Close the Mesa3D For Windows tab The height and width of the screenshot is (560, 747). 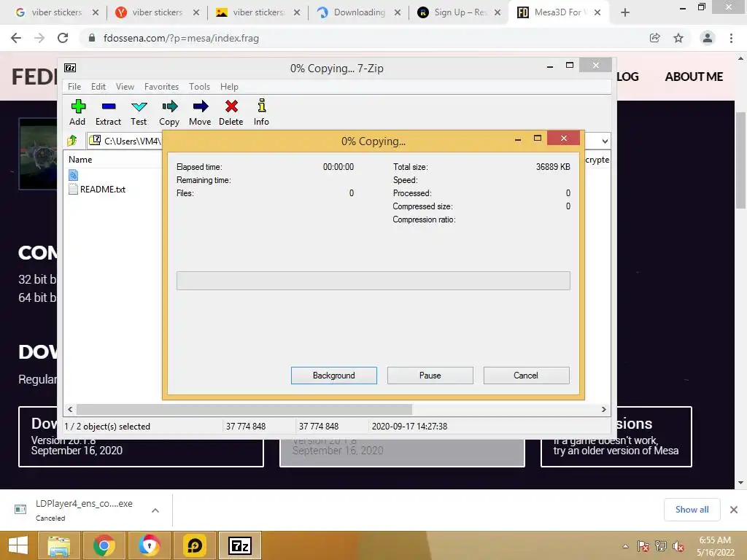pos(597,12)
